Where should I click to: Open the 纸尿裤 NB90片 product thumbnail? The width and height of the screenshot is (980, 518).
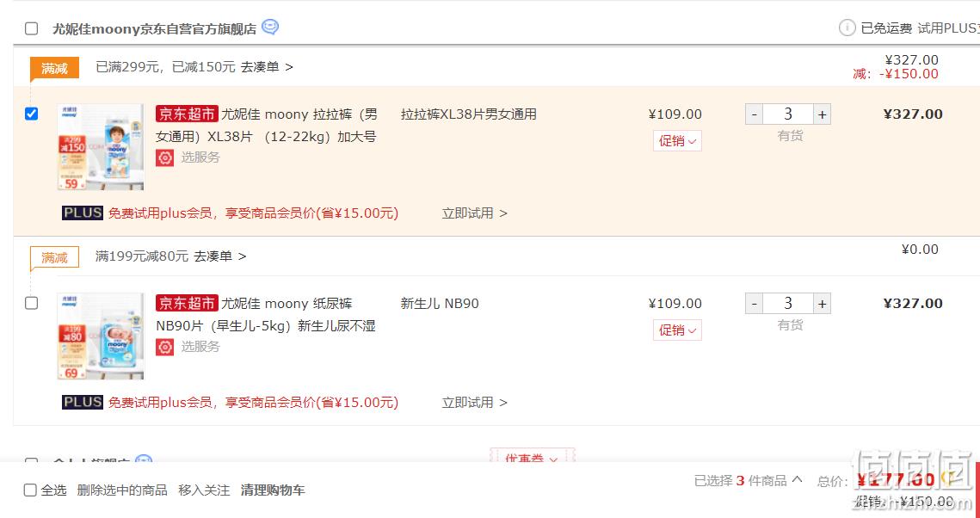point(101,336)
